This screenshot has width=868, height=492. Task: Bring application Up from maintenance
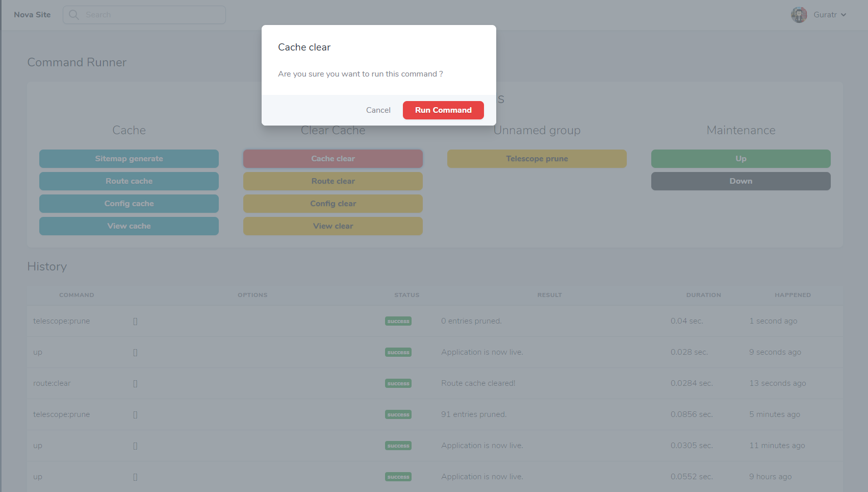(x=741, y=159)
